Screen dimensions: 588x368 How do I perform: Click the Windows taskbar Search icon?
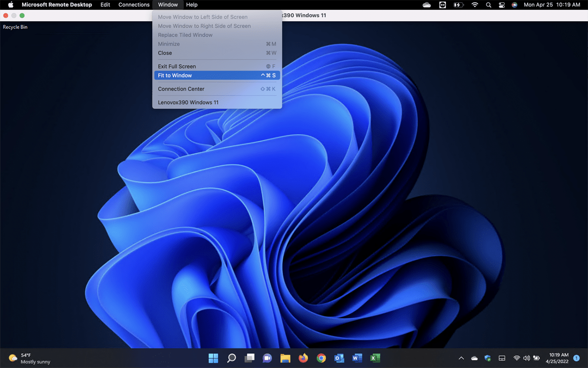[232, 358]
